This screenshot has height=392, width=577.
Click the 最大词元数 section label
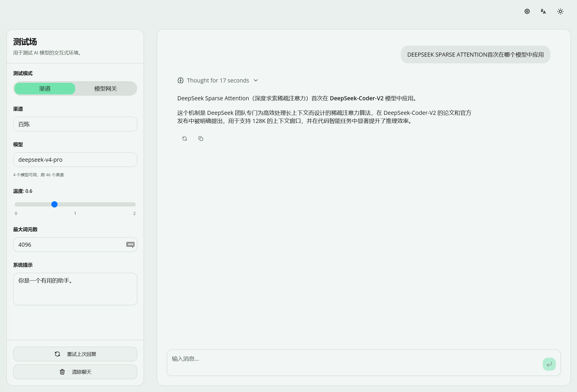click(25, 229)
